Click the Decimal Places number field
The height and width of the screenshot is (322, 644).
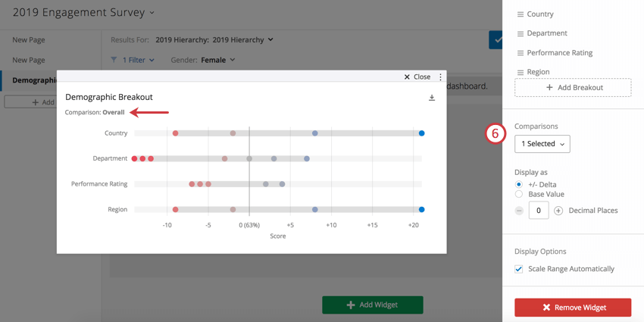(x=539, y=211)
